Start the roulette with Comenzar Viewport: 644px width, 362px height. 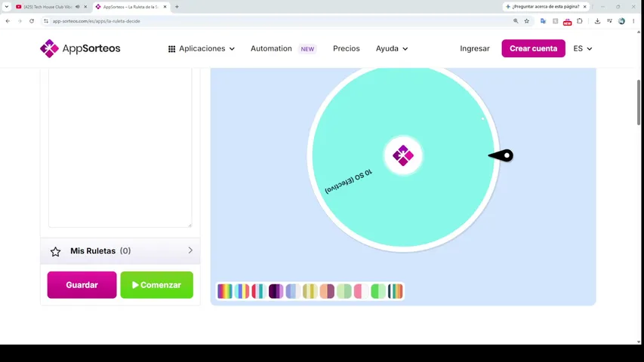coord(156,285)
